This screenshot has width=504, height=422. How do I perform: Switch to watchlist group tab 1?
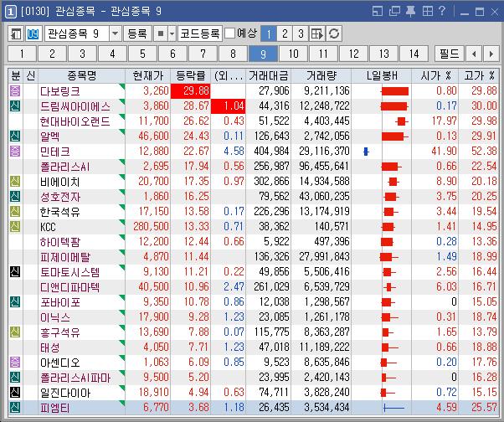(22, 54)
